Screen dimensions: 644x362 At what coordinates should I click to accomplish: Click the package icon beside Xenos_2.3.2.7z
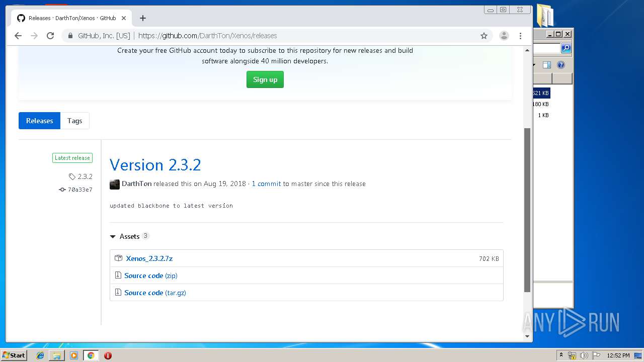[118, 258]
